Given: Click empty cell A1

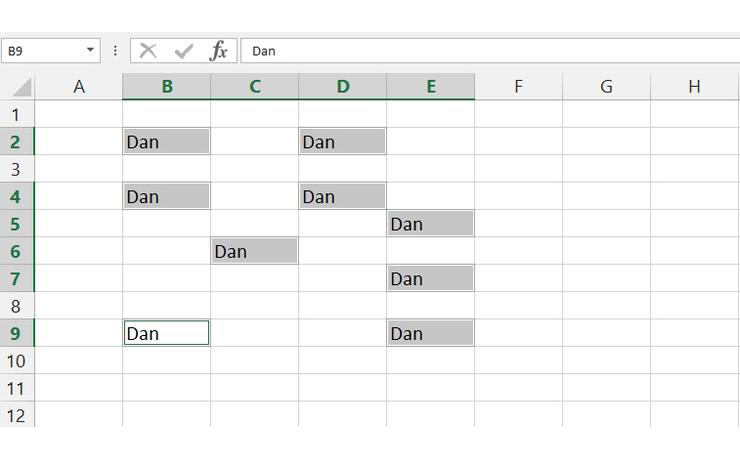Looking at the screenshot, I should 79,114.
